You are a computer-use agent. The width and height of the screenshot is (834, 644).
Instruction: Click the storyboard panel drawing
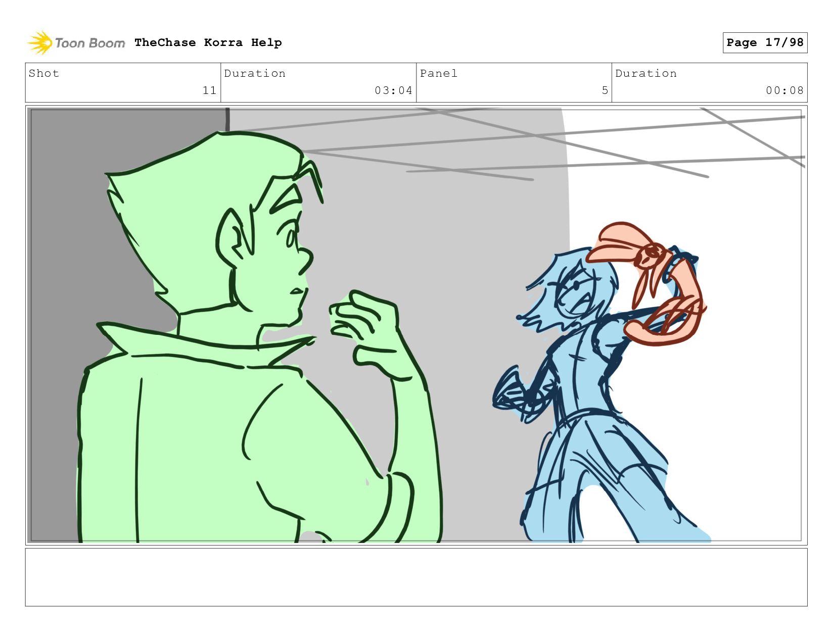click(x=416, y=325)
